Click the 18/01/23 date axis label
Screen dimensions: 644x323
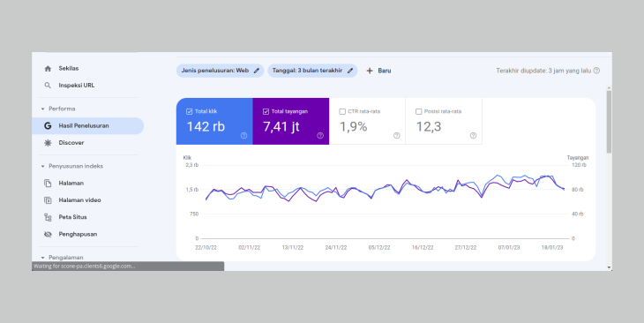coord(552,248)
